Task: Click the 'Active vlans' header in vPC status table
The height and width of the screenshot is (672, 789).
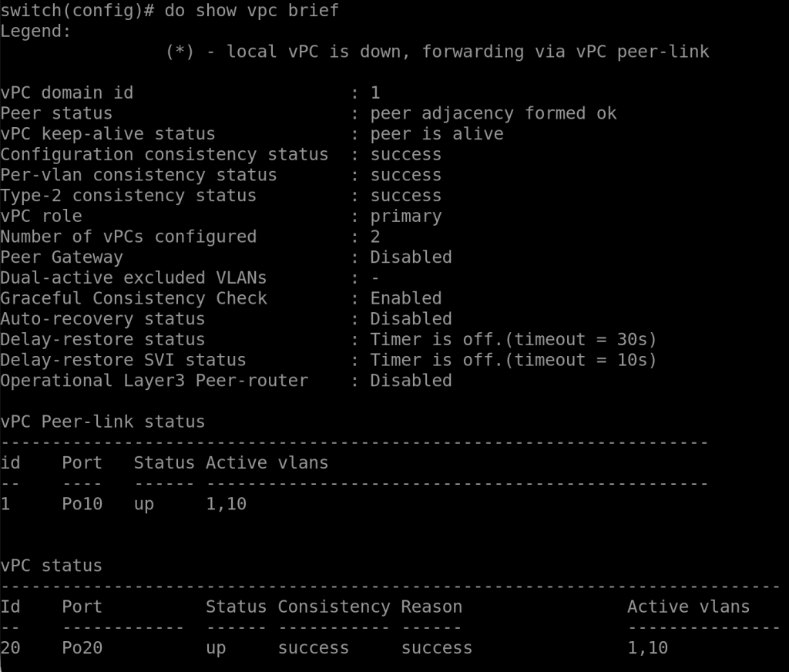Action: coord(688,606)
